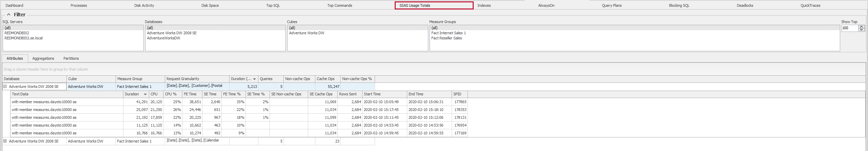Open the Disk Activity tab
The width and height of the screenshot is (868, 151).
[144, 5]
